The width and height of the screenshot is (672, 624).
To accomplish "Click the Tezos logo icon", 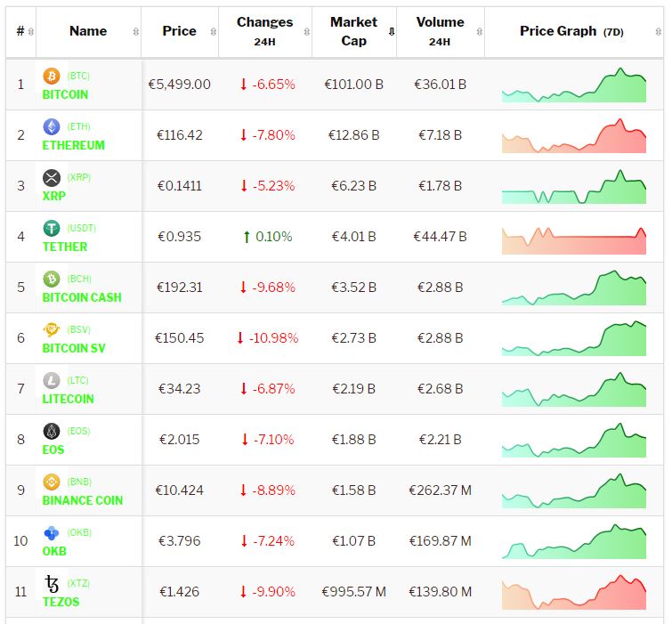I will point(52,584).
